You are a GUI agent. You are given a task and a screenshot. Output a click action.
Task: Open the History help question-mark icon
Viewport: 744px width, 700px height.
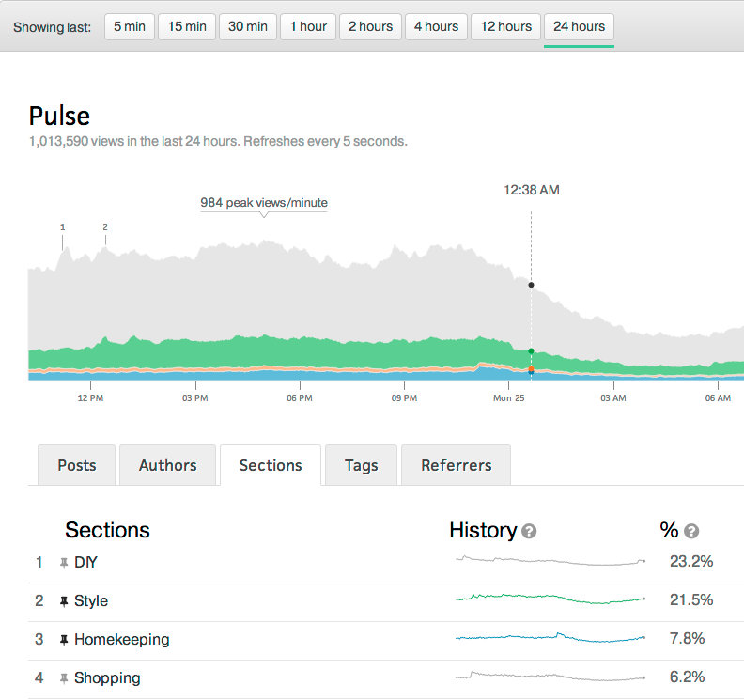point(529,532)
